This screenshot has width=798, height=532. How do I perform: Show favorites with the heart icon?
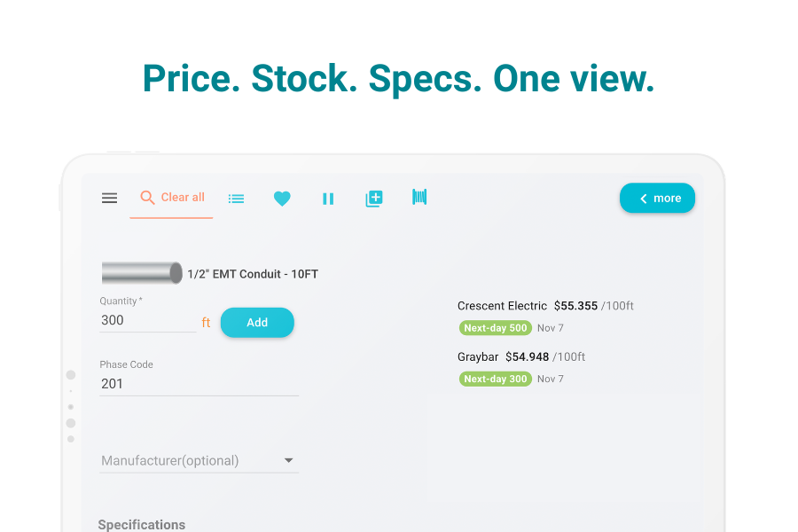pos(282,199)
